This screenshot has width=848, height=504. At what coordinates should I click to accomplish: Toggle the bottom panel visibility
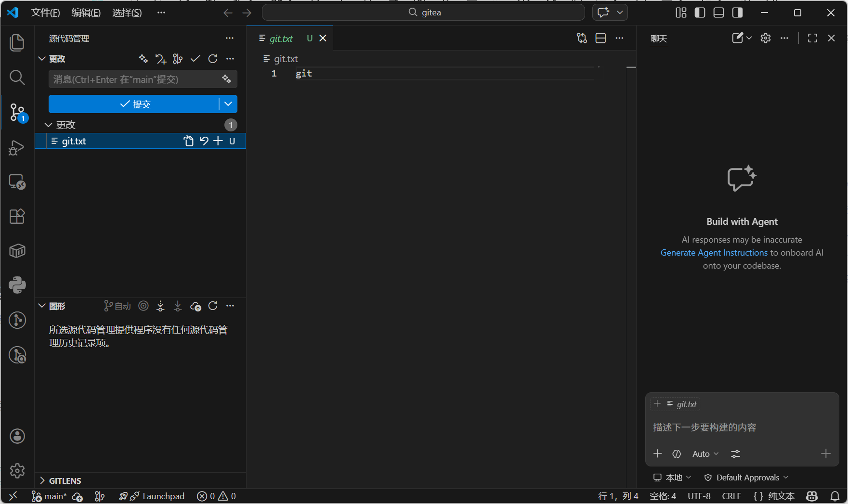pos(718,13)
